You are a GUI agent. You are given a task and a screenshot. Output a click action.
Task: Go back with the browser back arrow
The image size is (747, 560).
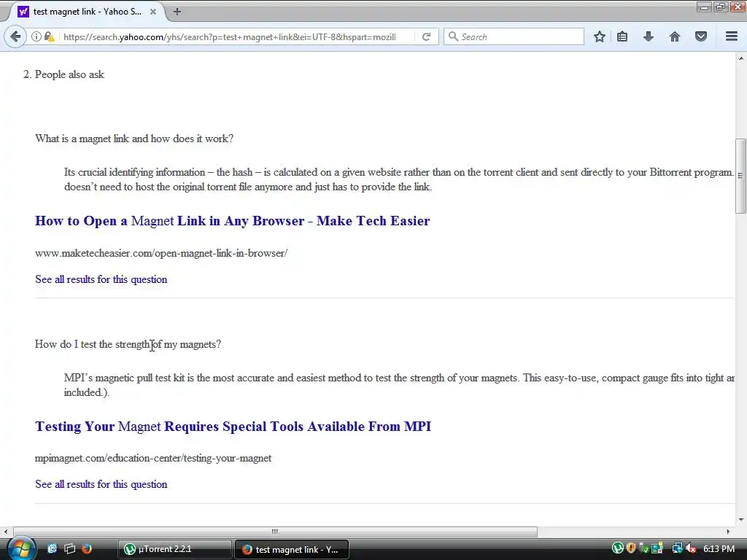coord(15,36)
